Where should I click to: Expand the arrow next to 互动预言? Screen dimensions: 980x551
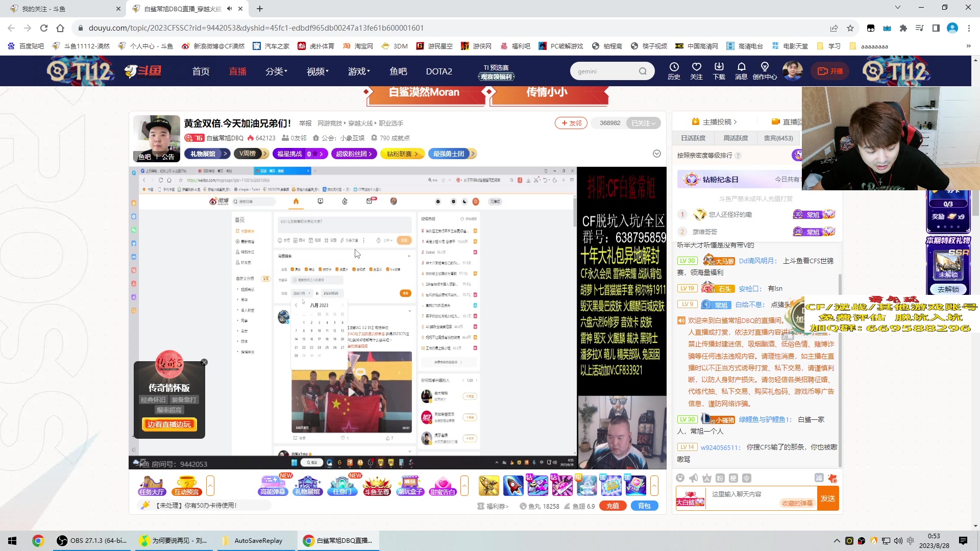tap(210, 486)
